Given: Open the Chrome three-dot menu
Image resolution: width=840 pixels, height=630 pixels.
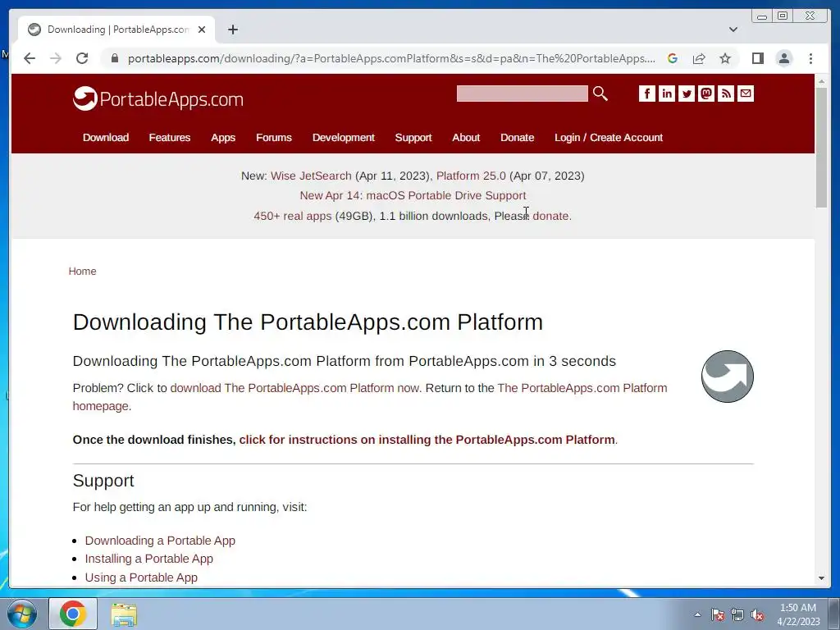Looking at the screenshot, I should click(811, 58).
